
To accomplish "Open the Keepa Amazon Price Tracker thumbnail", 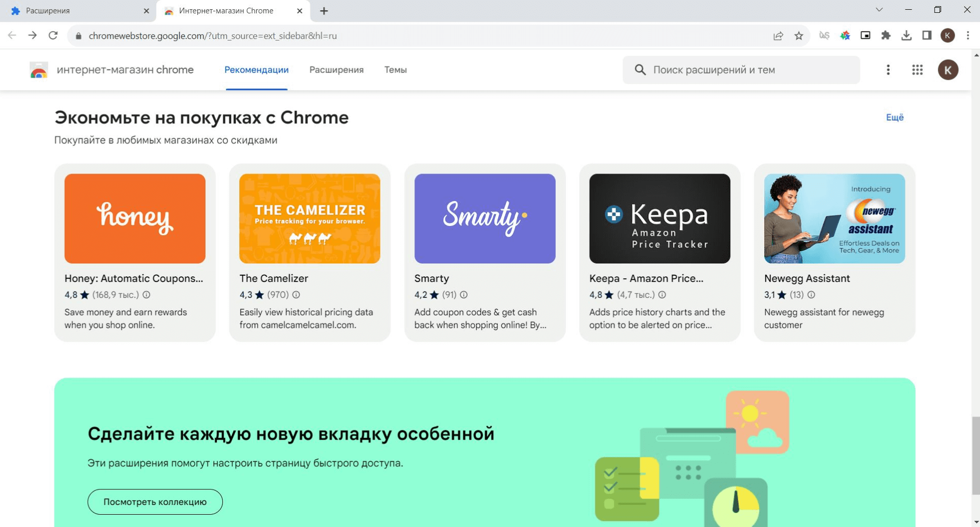I will tap(659, 219).
